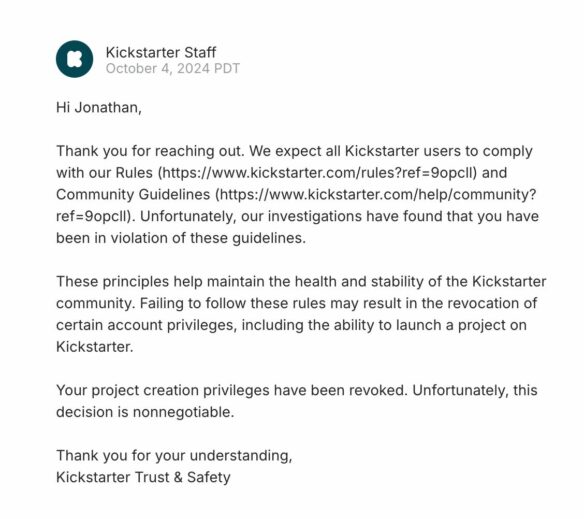Click 'Failing to follow these rules' sentence
The height and width of the screenshot is (519, 584).
(x=338, y=303)
